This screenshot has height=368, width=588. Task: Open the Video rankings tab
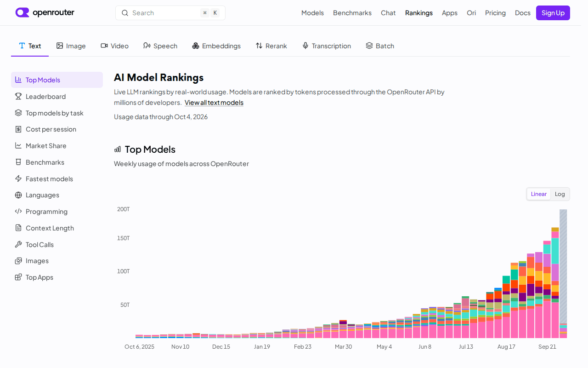[114, 46]
